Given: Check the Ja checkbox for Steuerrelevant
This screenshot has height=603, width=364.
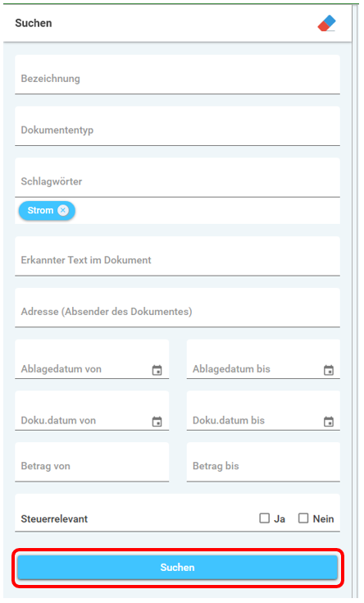Looking at the screenshot, I should 265,518.
